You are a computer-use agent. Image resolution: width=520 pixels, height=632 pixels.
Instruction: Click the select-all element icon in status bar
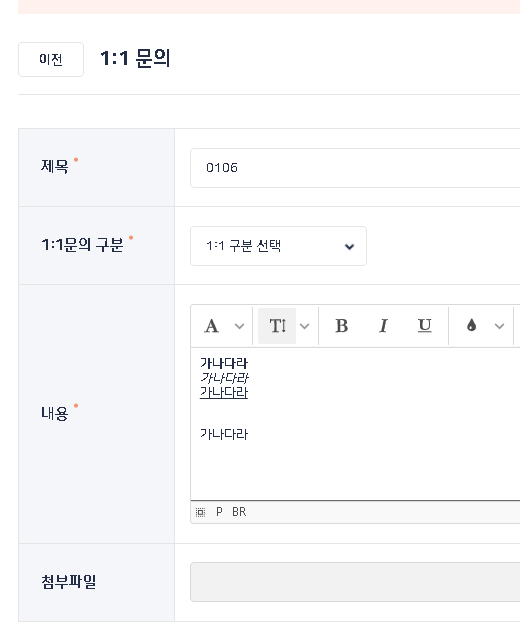pos(200,512)
